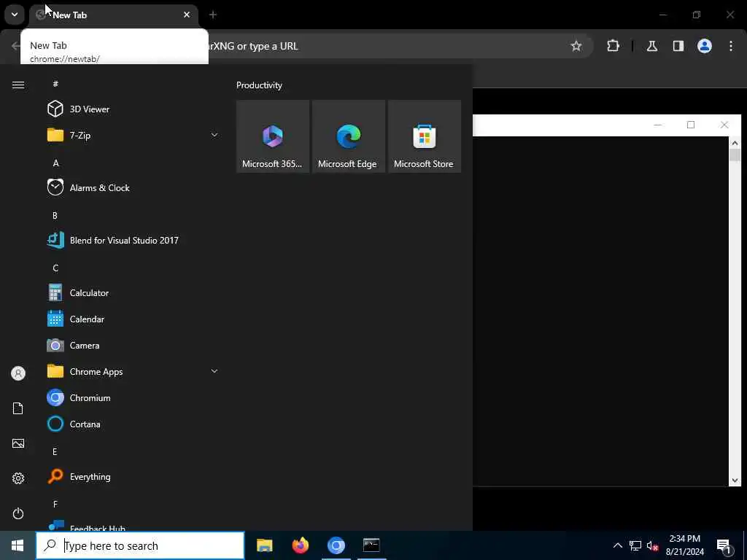The width and height of the screenshot is (747, 560).
Task: Open the browser three-dot menu
Action: pos(731,46)
